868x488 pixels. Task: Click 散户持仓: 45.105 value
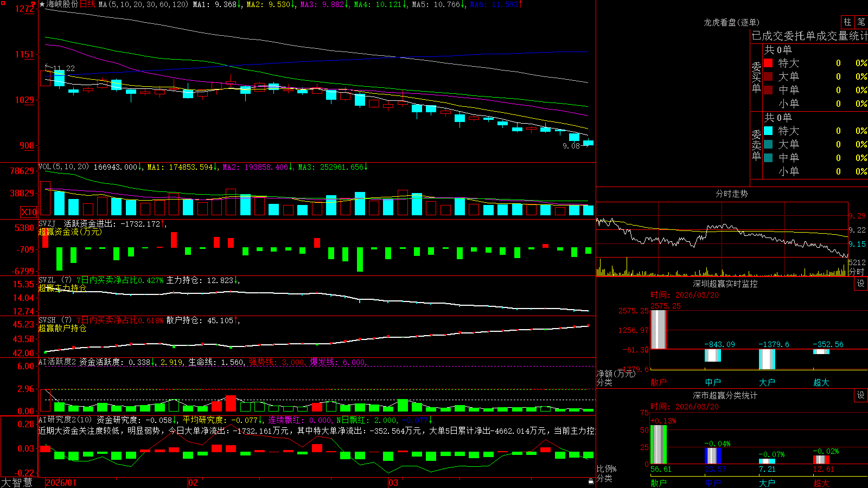[x=201, y=320]
